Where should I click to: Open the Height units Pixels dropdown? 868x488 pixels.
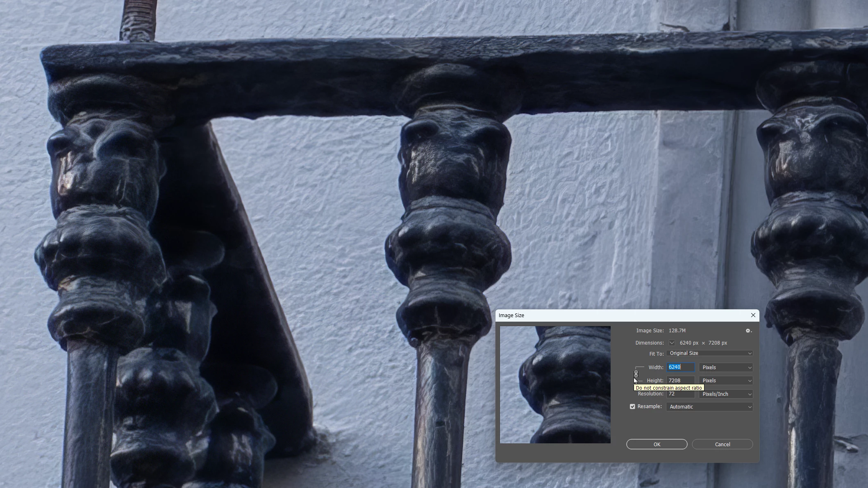726,381
